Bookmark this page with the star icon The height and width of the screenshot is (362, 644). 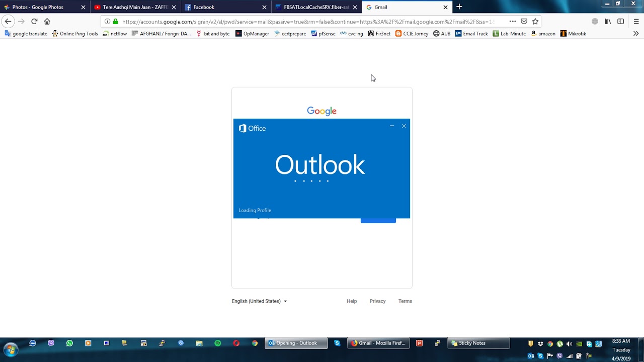(x=535, y=22)
